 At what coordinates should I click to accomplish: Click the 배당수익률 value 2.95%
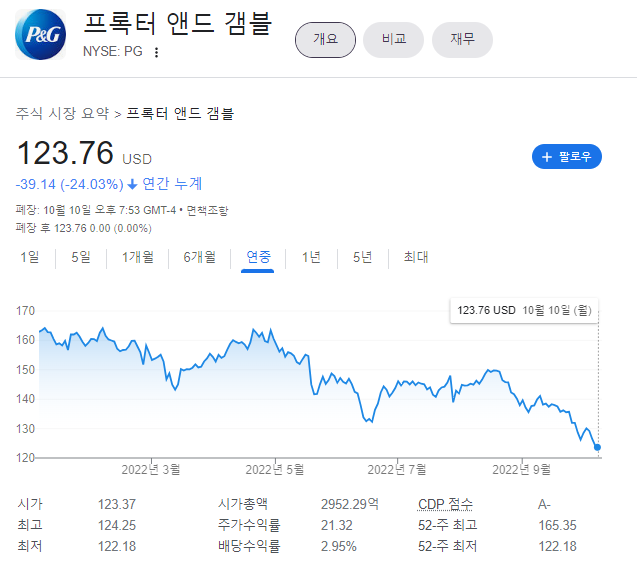point(339,546)
